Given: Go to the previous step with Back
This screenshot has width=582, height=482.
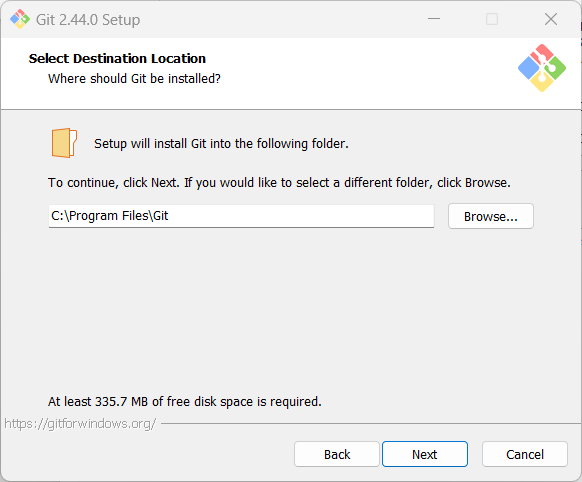Looking at the screenshot, I should pyautogui.click(x=337, y=454).
